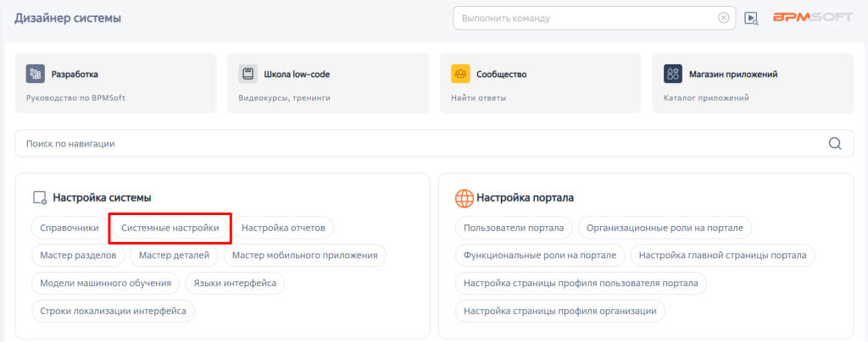
Task: Open Мастер мобильного приложения
Action: tap(305, 256)
